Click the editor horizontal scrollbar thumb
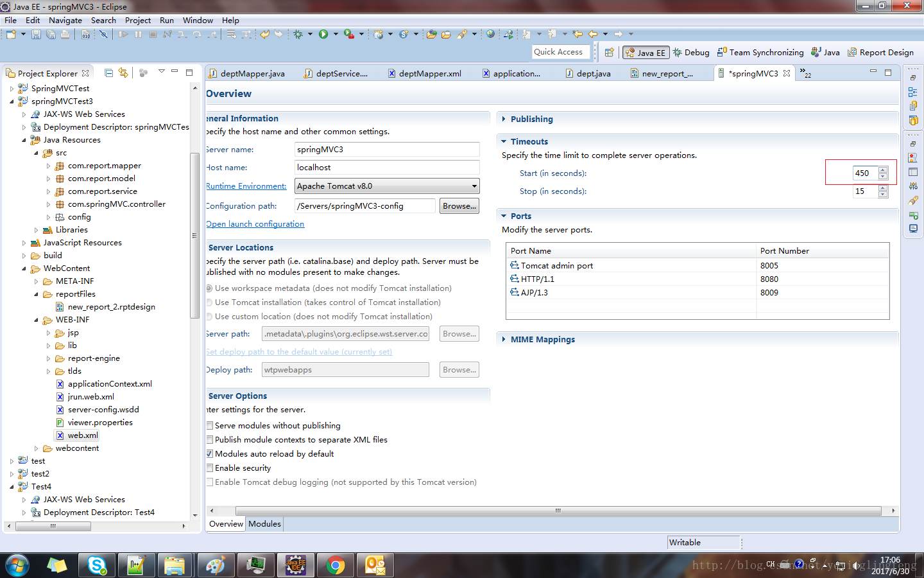The width and height of the screenshot is (924, 578). point(558,511)
